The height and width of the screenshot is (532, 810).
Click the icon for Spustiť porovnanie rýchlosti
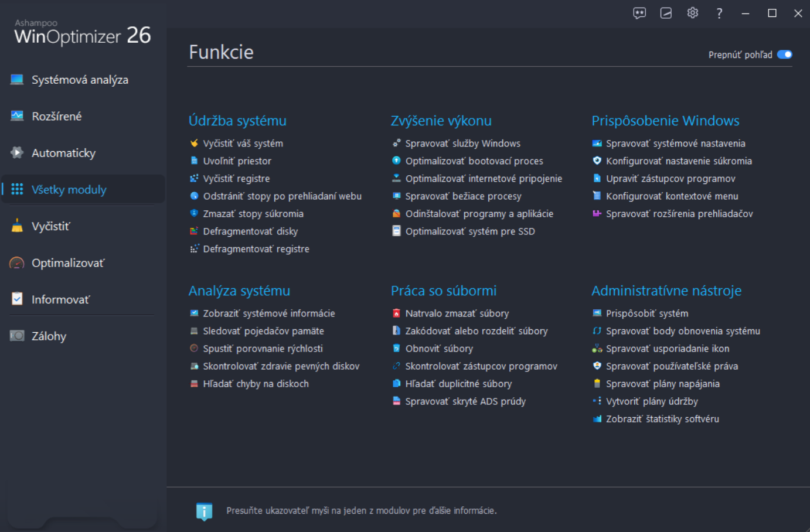tap(194, 349)
